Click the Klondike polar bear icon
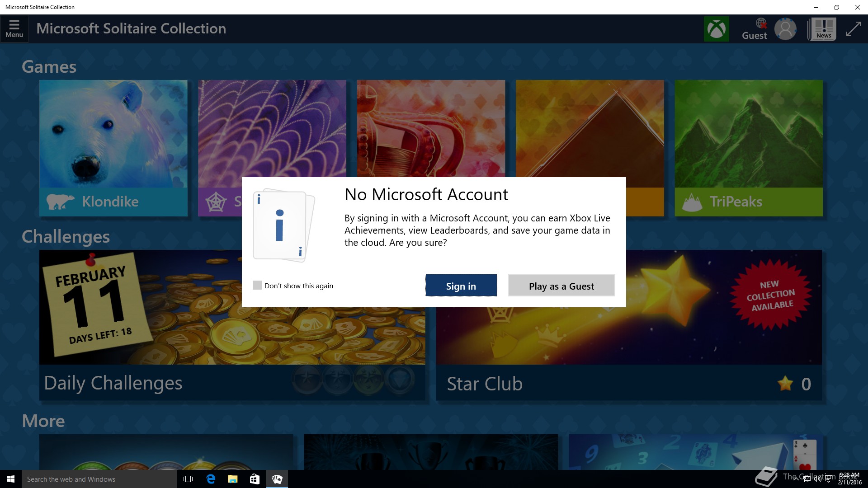The width and height of the screenshot is (868, 488). (60, 202)
